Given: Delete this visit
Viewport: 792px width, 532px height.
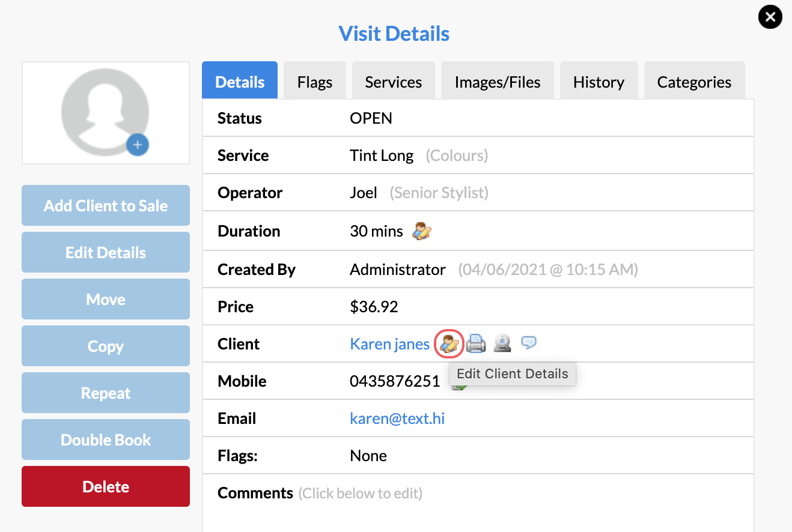Looking at the screenshot, I should (105, 486).
